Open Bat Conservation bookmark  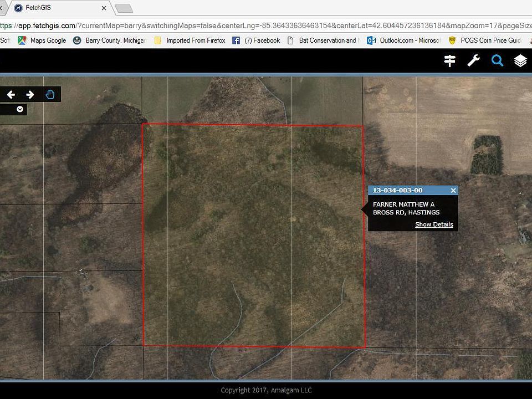(323, 40)
